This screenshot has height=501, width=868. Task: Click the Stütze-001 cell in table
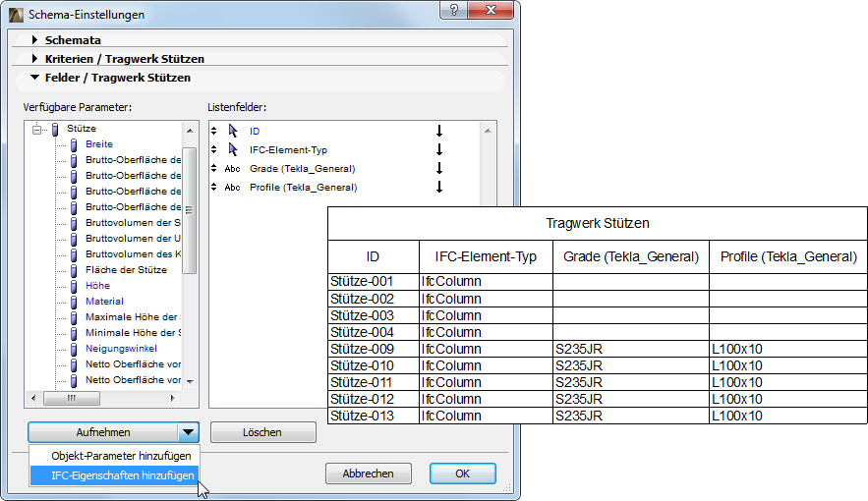click(x=374, y=282)
